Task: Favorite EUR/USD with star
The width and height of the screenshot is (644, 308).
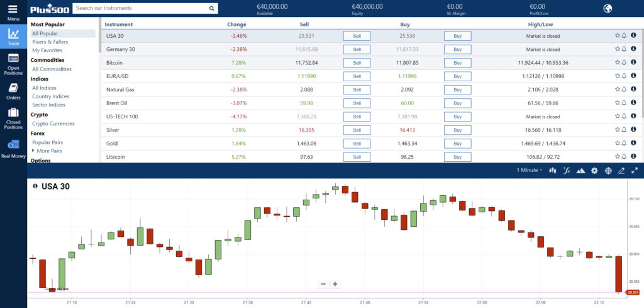Action: tap(618, 76)
